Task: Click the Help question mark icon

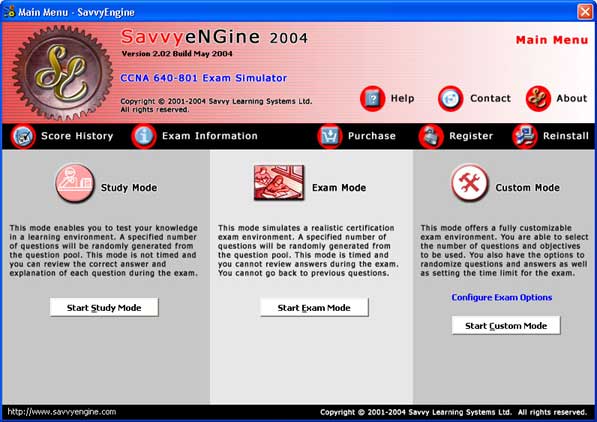Action: coord(372,99)
